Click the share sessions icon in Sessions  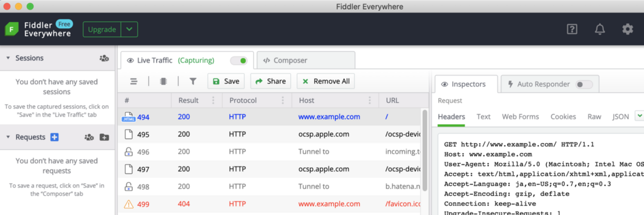[x=104, y=58]
